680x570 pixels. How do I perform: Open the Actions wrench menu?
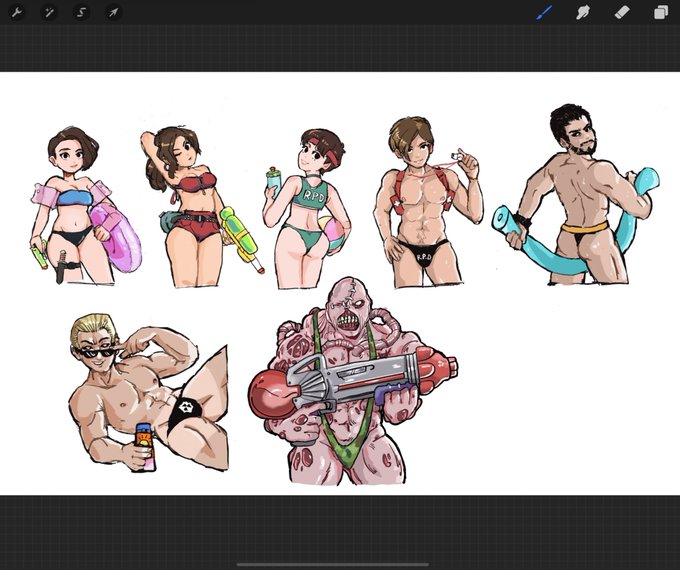[16, 12]
